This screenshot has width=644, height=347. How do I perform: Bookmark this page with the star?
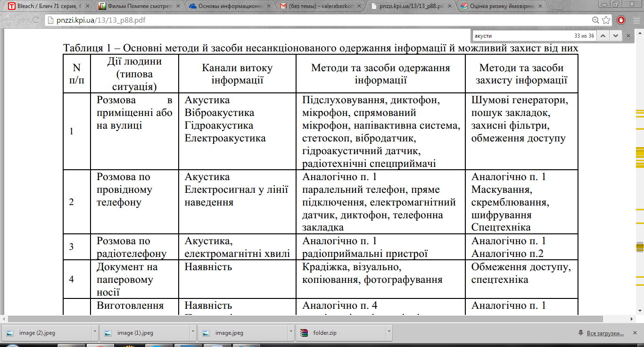click(x=606, y=20)
